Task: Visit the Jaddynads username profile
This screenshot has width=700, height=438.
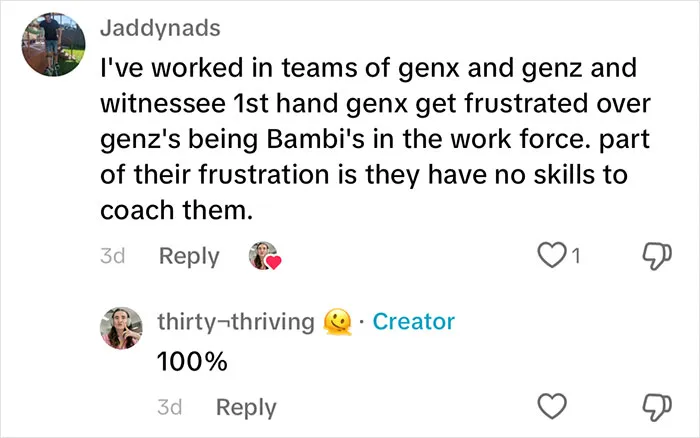Action: tap(160, 28)
